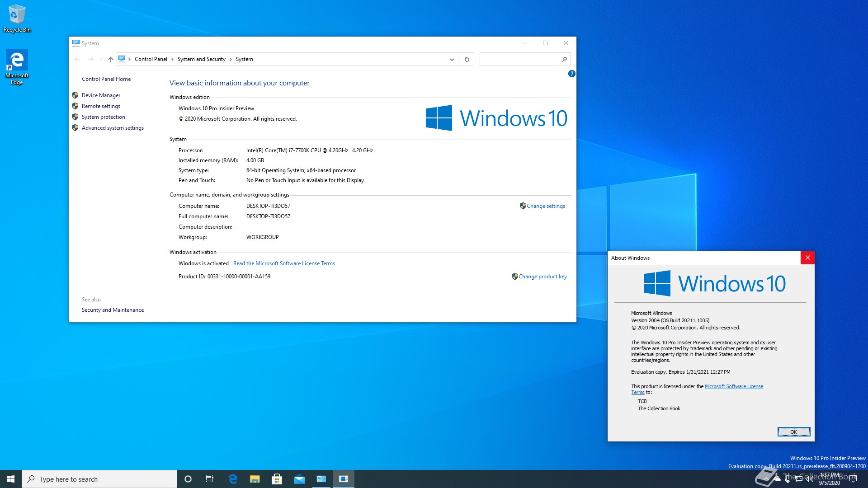The width and height of the screenshot is (868, 488).
Task: Launch File Explorer from the taskbar
Action: coord(255,479)
